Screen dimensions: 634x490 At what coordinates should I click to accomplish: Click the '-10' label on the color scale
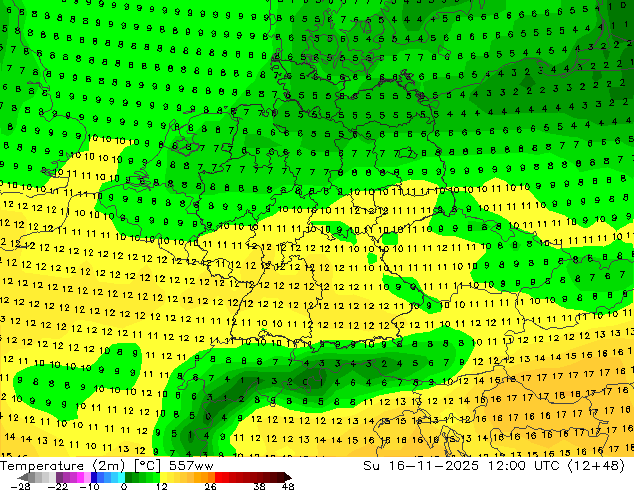pos(89,486)
